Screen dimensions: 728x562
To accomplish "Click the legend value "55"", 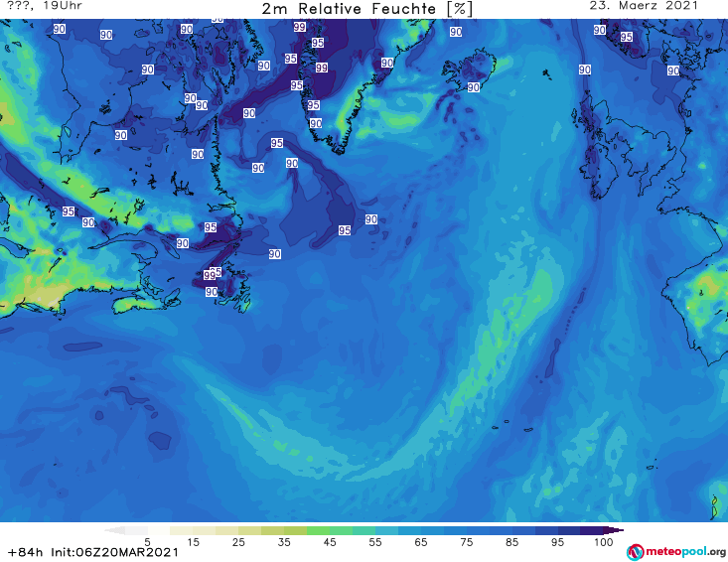I will [375, 542].
